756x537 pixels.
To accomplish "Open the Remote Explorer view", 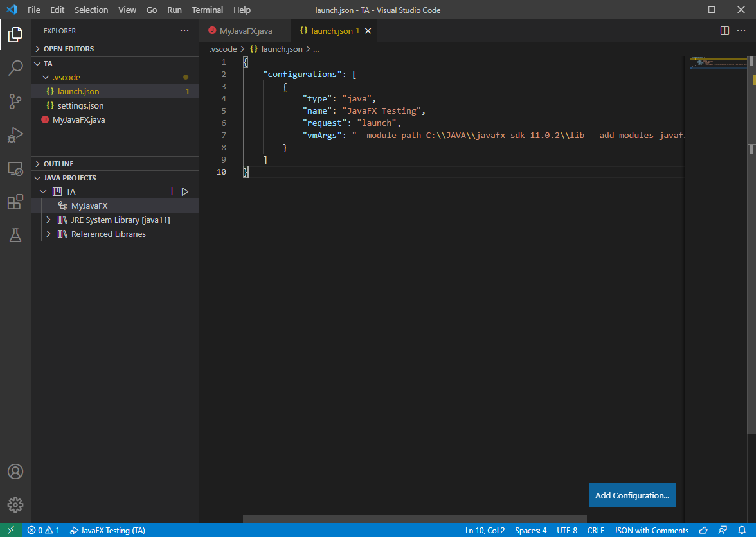I will (x=15, y=168).
